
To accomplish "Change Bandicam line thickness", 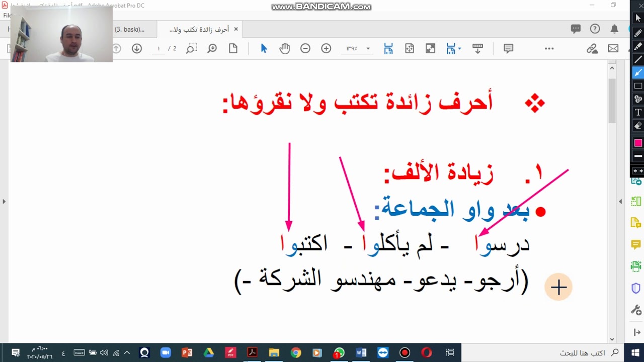I will (x=638, y=156).
